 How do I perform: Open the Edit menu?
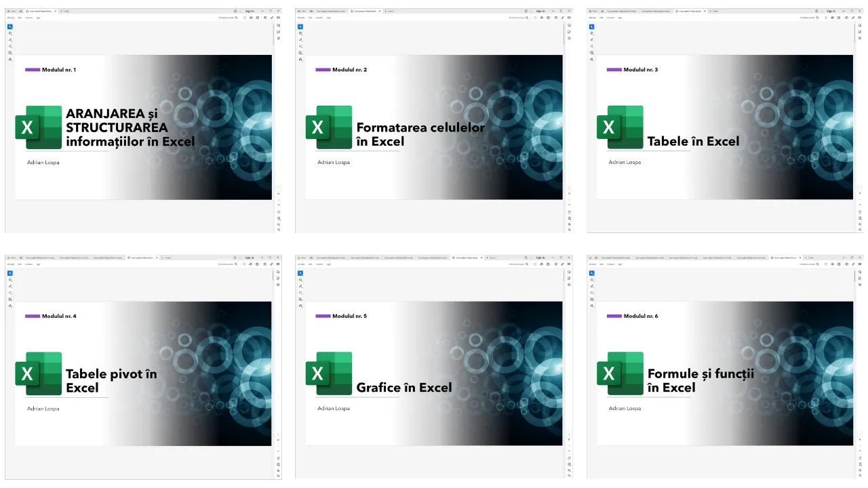click(20, 18)
